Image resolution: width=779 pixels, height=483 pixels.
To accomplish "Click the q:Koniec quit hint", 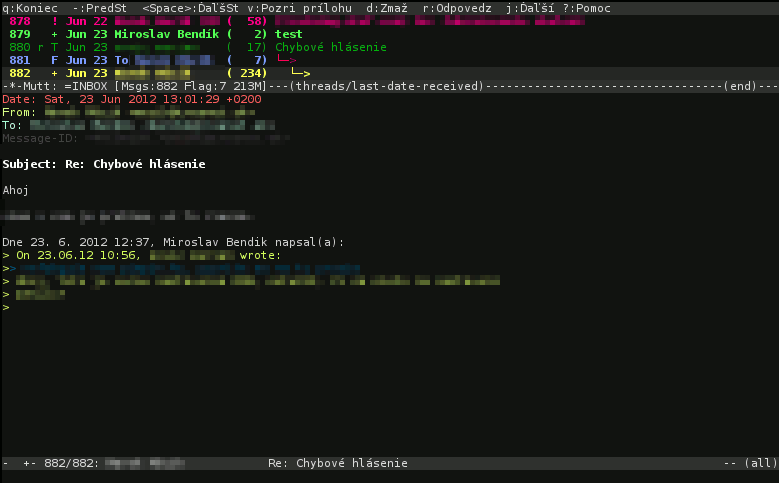I will [x=30, y=8].
